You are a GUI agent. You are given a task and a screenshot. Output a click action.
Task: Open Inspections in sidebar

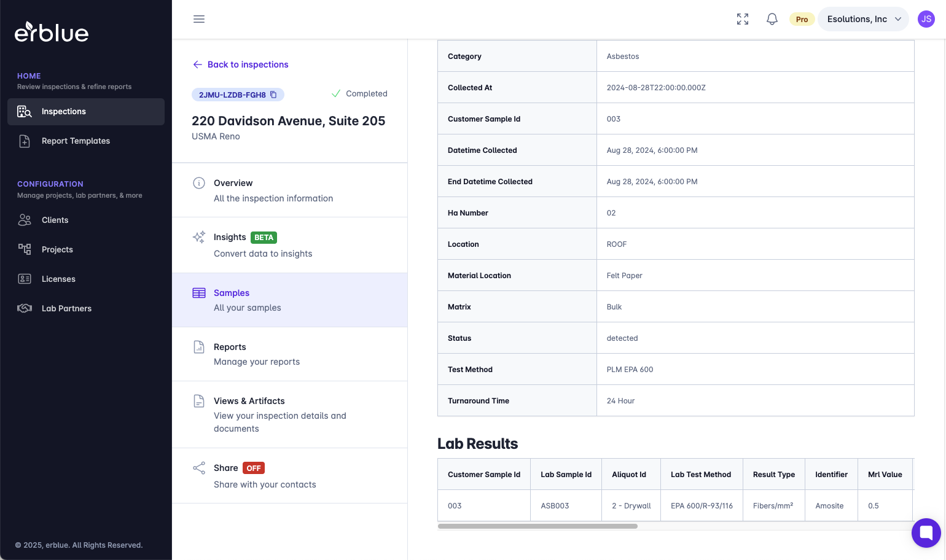(86, 112)
